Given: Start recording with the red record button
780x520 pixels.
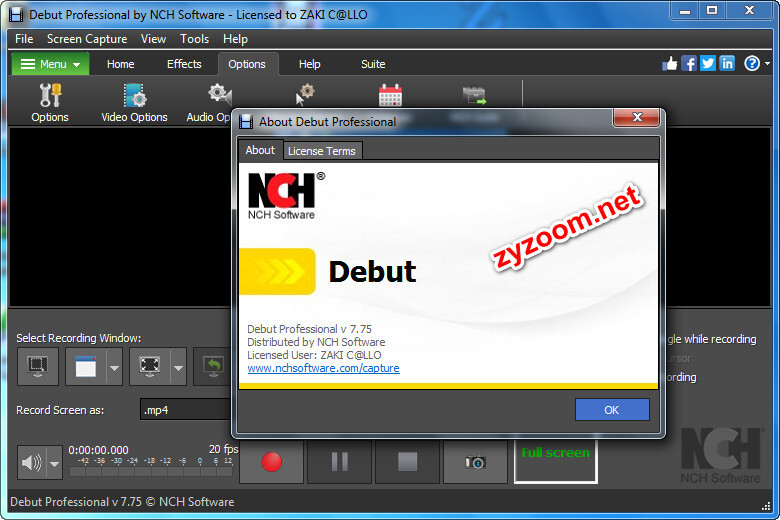Looking at the screenshot, I should tap(272, 462).
